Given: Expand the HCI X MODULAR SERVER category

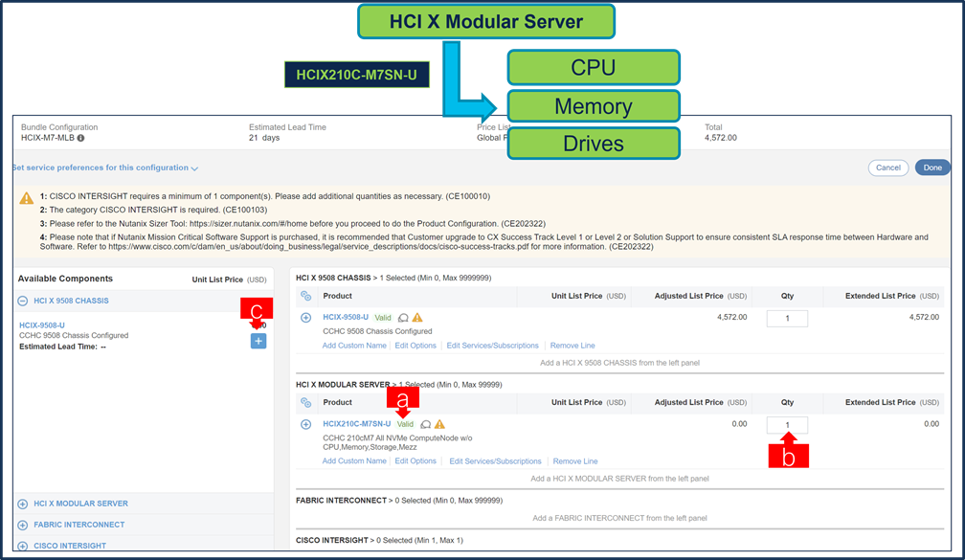Looking at the screenshot, I should coord(23,504).
